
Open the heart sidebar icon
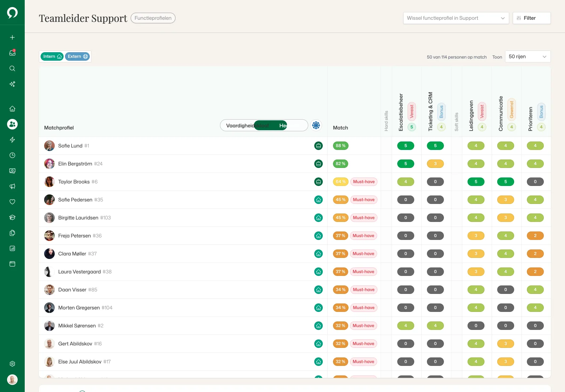[x=12, y=202]
